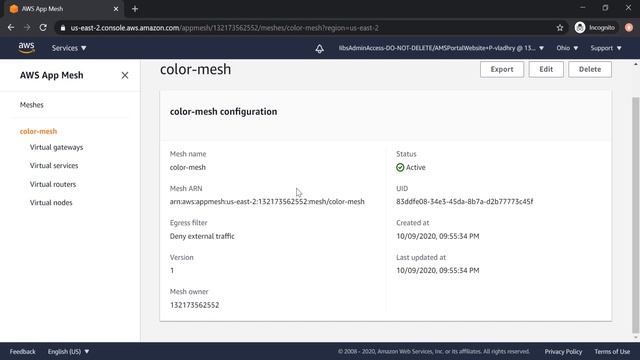Open Virtual gateways

click(x=56, y=147)
